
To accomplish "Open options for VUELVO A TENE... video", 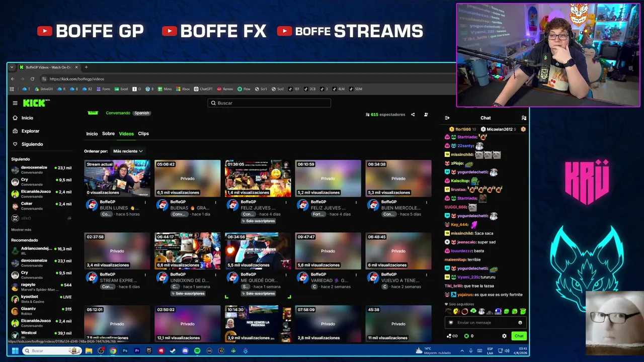I will point(427,275).
